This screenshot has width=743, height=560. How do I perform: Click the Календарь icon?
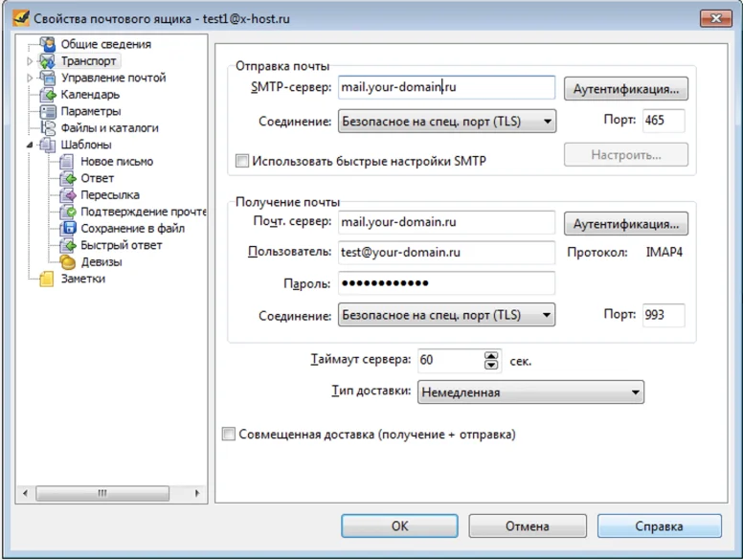point(47,95)
